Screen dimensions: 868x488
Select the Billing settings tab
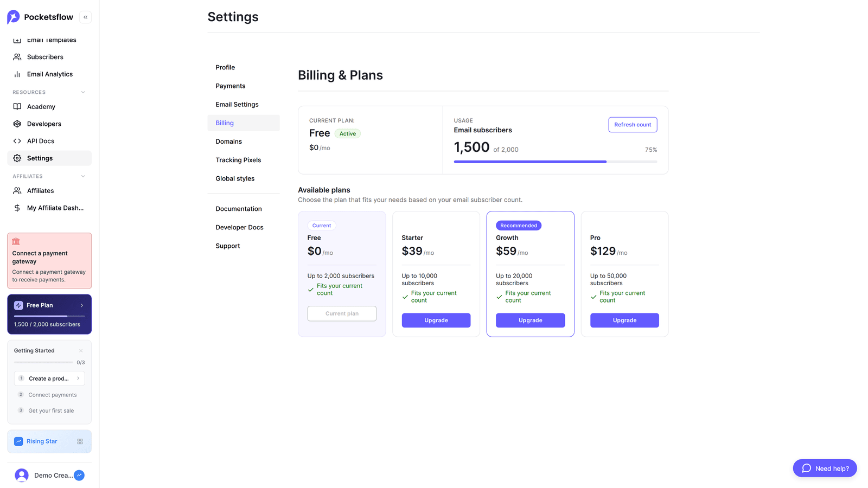point(244,123)
